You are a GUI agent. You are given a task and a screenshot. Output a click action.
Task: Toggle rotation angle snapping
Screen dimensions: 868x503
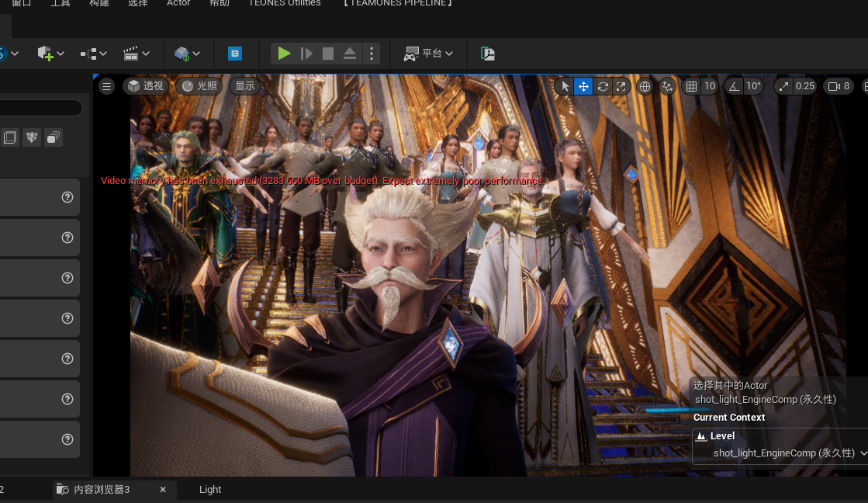(733, 86)
